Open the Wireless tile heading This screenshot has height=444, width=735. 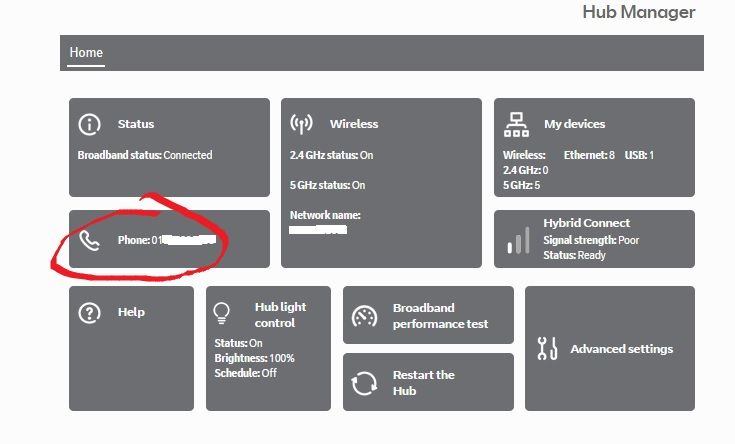click(x=354, y=124)
